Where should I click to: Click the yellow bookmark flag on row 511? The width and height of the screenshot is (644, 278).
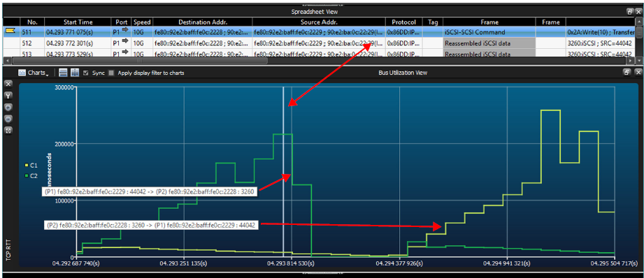10,31
